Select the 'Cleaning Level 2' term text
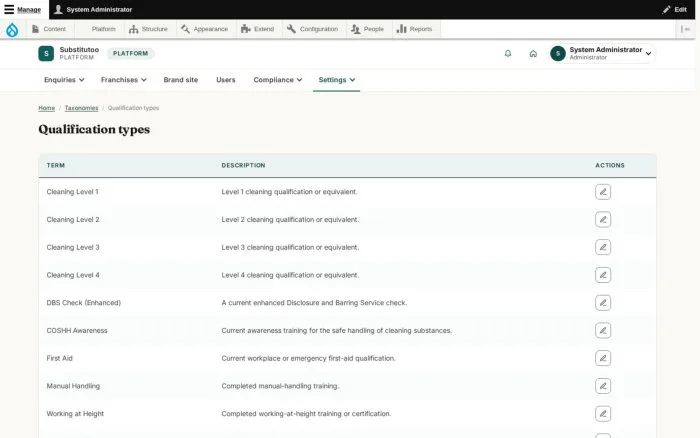The image size is (700, 438). [73, 220]
